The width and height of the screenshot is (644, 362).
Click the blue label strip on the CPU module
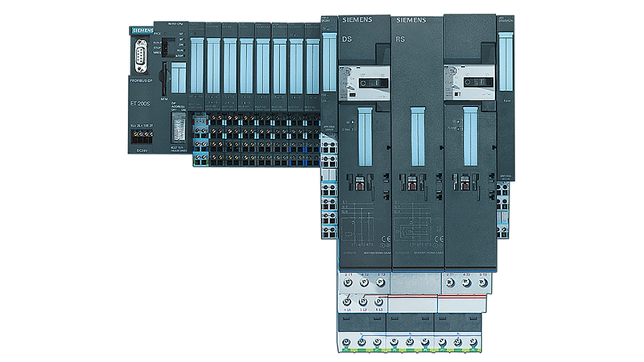(x=179, y=77)
